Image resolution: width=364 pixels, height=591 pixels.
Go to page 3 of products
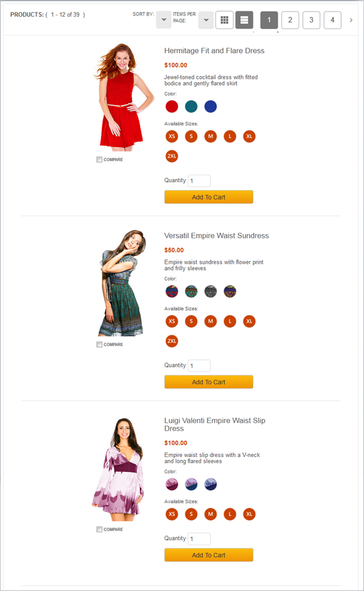pos(312,20)
